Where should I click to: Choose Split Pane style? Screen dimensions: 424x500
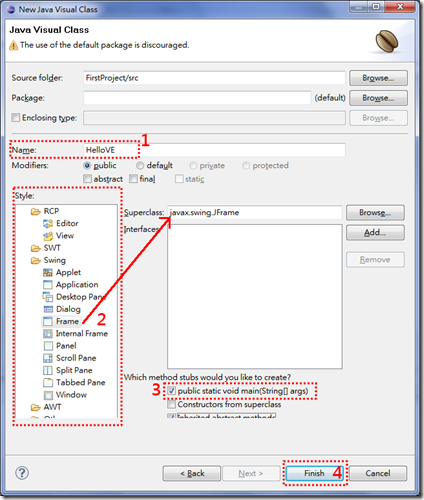click(x=74, y=371)
